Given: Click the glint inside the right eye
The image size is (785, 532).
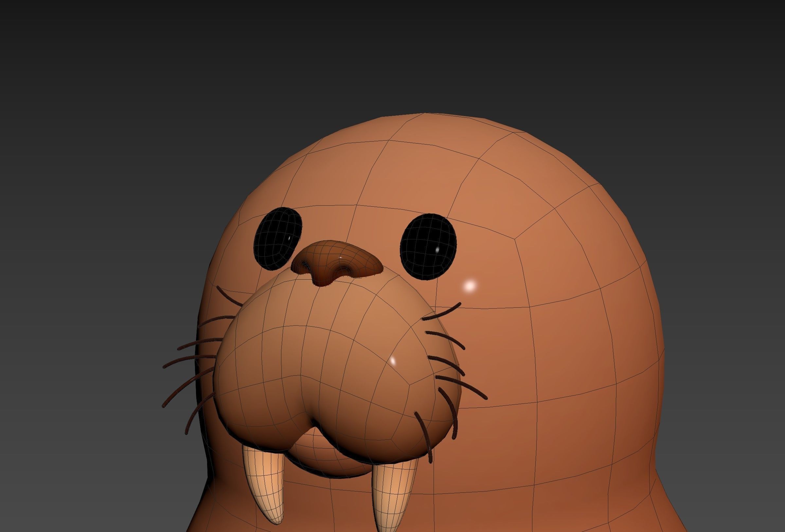Looking at the screenshot, I should [437, 250].
